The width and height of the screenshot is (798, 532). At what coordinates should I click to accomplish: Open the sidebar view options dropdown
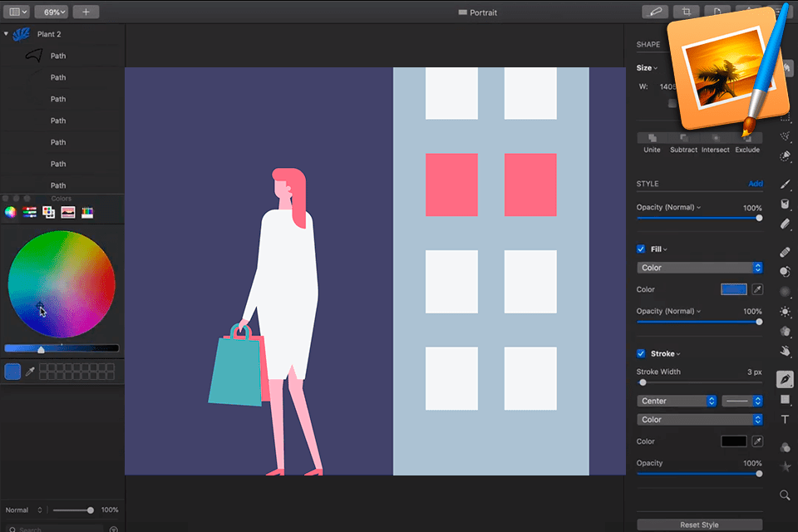coord(17,12)
